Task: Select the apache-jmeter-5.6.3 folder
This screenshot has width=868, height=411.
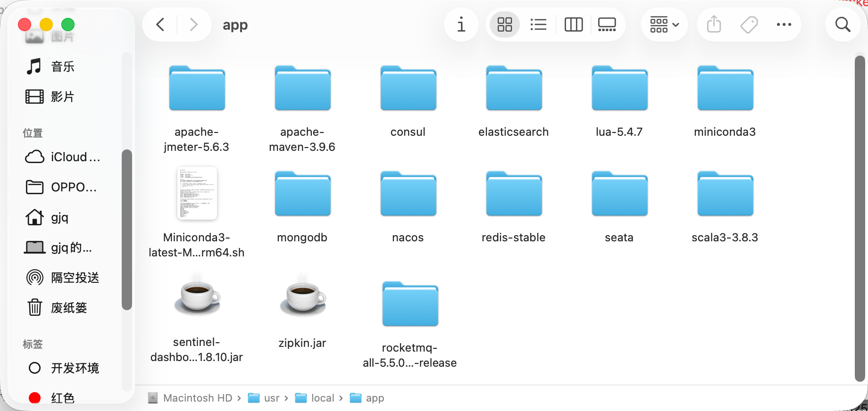Action: 197,88
